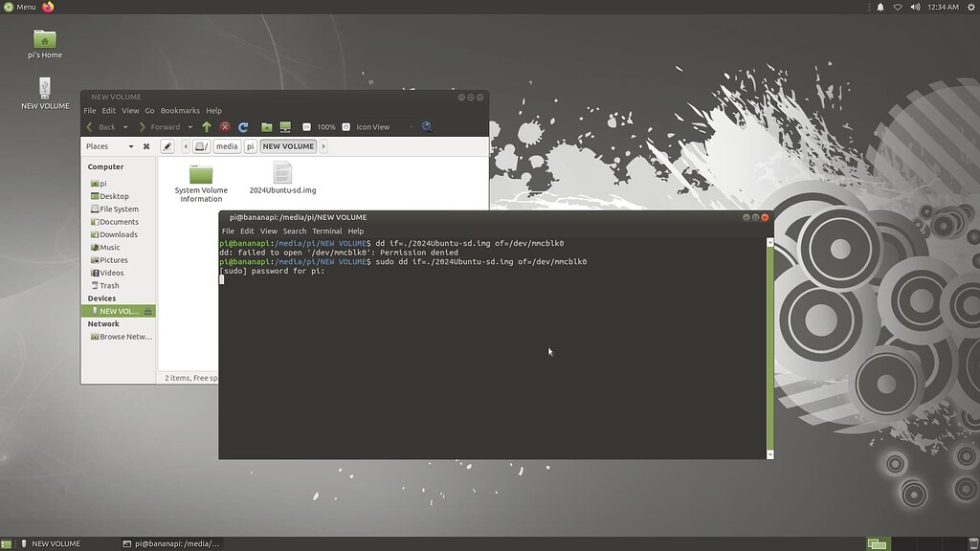Open the Bookmarks menu
This screenshot has width=980, height=551.
pyautogui.click(x=180, y=110)
